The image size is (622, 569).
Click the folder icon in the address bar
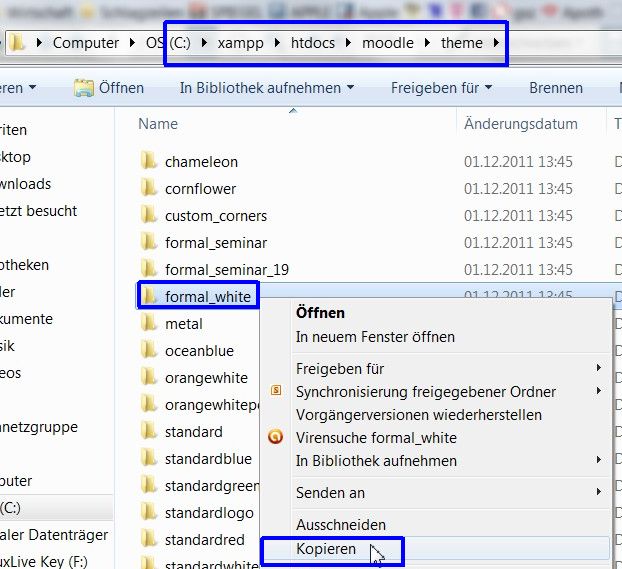point(17,42)
